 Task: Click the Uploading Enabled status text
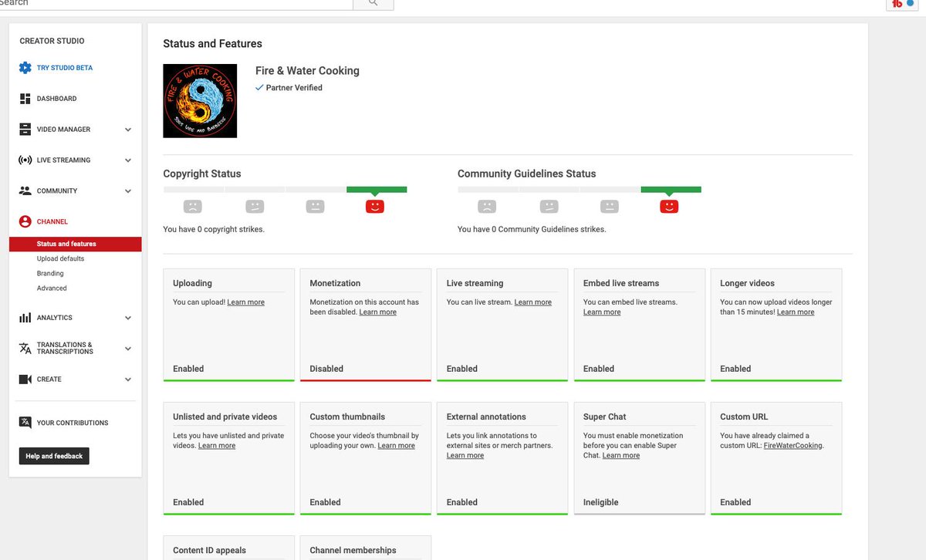(188, 369)
